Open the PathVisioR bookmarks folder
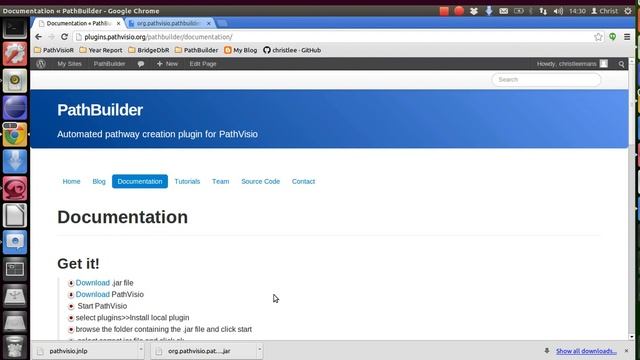640x360 pixels. pyautogui.click(x=54, y=50)
